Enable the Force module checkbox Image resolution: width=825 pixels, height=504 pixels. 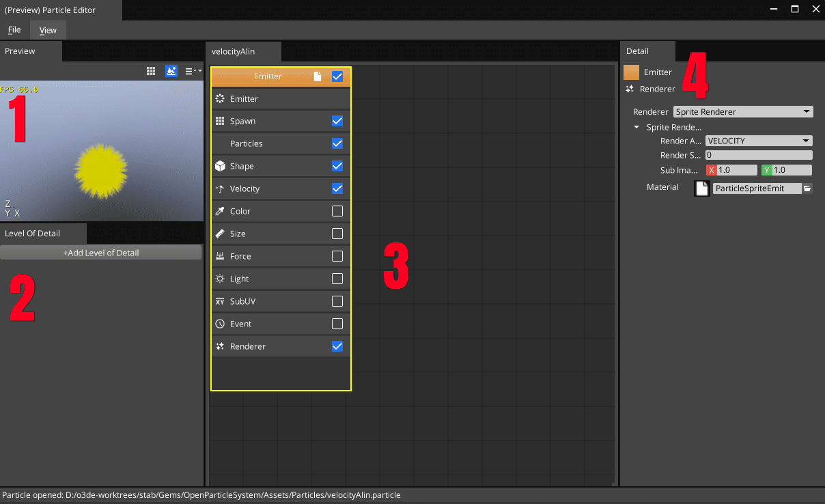(x=337, y=257)
